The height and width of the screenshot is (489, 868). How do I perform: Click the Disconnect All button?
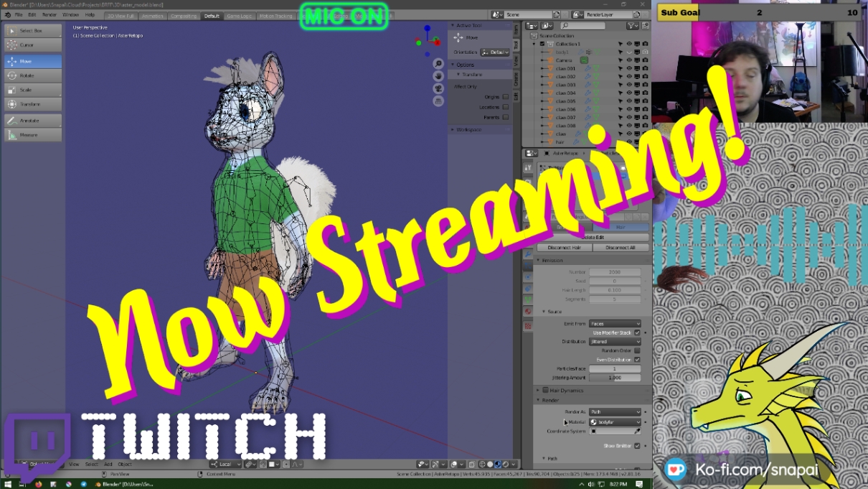[621, 248]
